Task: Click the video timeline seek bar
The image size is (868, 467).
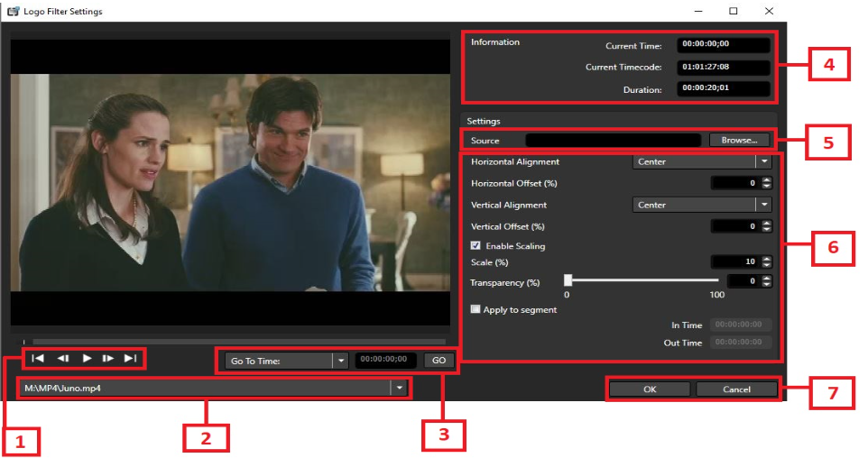Action: (x=238, y=342)
